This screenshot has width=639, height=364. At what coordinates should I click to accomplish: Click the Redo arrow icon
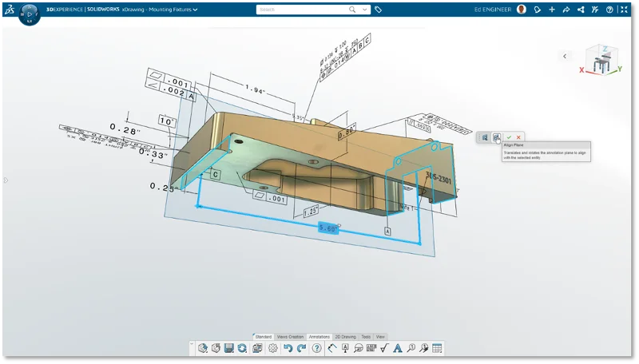(301, 348)
